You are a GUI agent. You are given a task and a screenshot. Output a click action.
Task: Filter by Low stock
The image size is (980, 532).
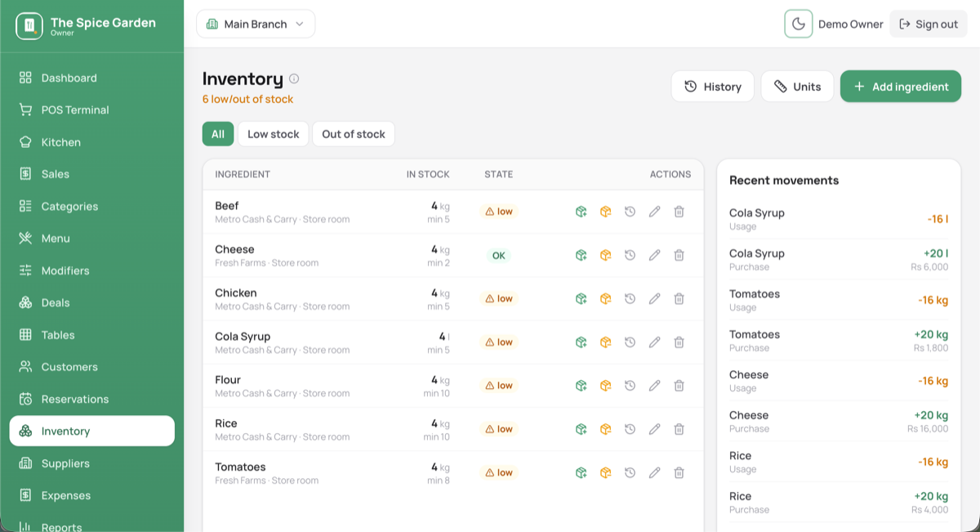pyautogui.click(x=273, y=134)
